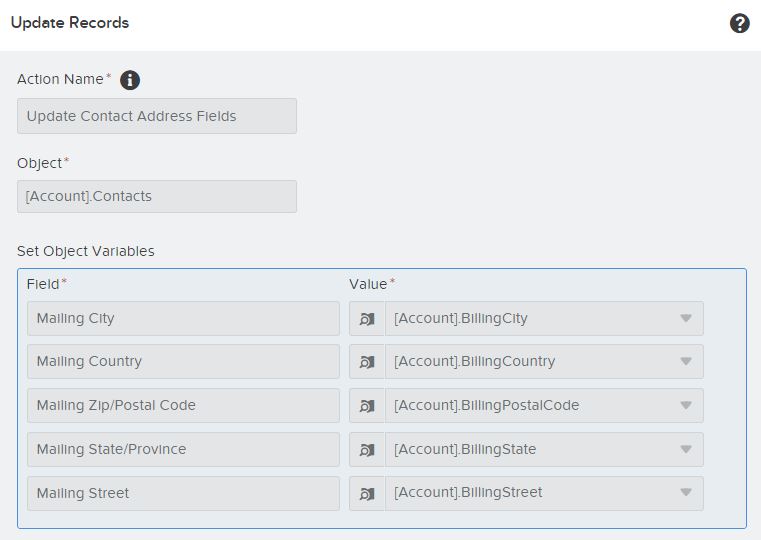Click value type icon for Mailing Country
The height and width of the screenshot is (540, 761).
[367, 362]
